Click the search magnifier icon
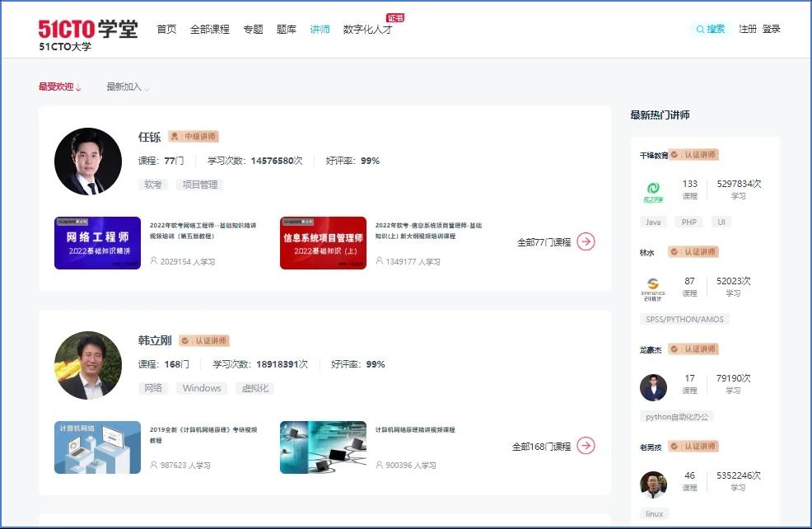812x529 pixels. (700, 30)
